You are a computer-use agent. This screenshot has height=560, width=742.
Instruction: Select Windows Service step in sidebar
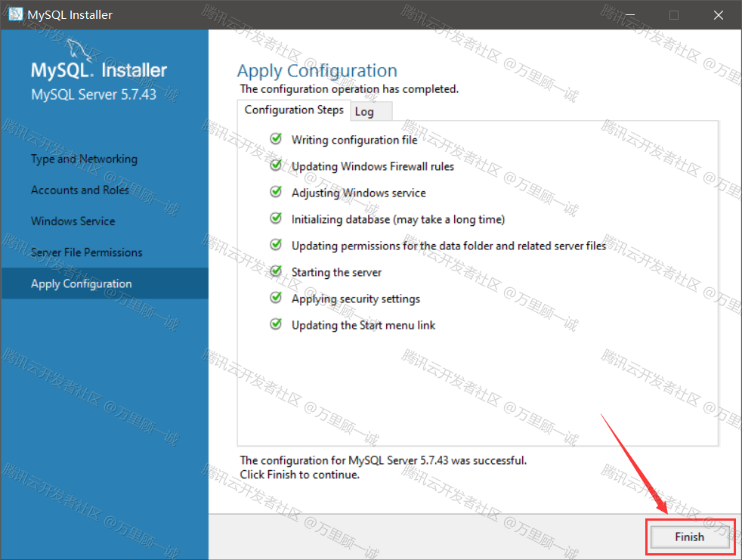pos(73,221)
